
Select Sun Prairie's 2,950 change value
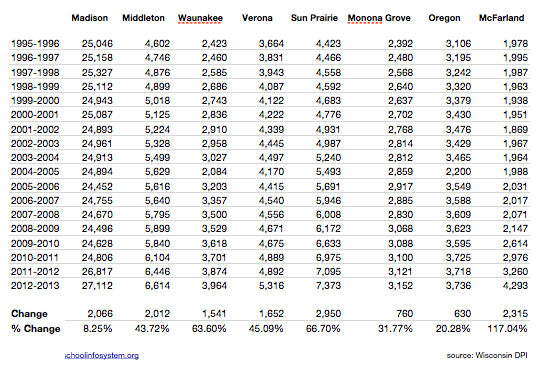(328, 314)
